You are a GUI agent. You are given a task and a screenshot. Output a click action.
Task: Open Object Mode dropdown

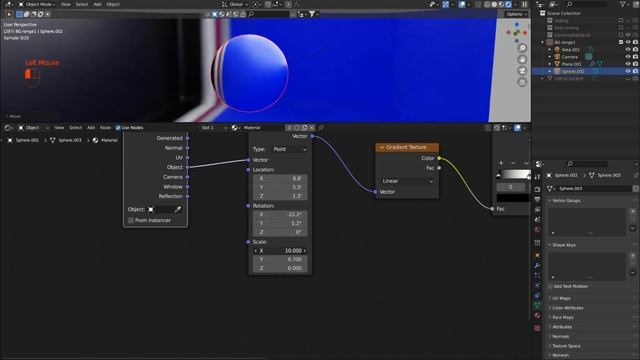coord(37,4)
